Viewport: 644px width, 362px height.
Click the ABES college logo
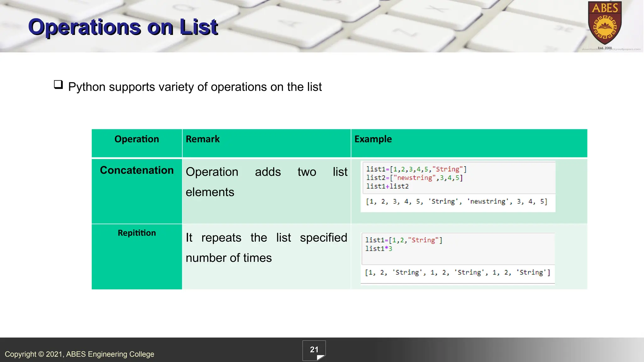[x=605, y=26]
